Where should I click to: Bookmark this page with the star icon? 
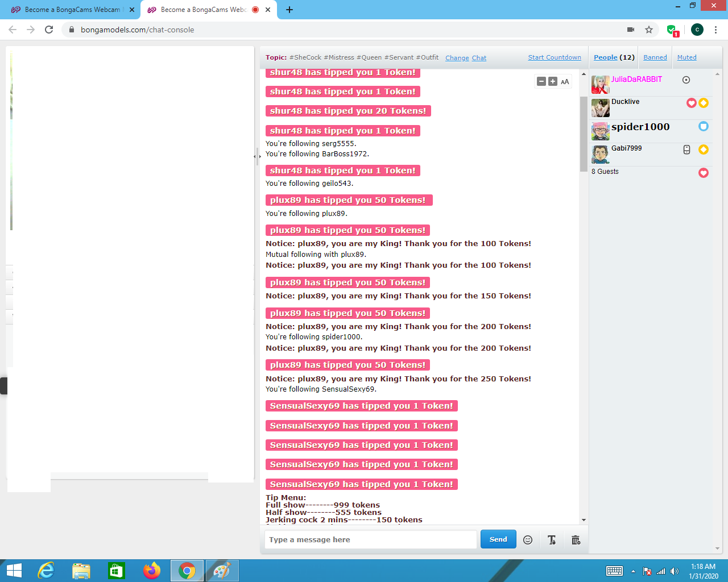[x=649, y=30]
